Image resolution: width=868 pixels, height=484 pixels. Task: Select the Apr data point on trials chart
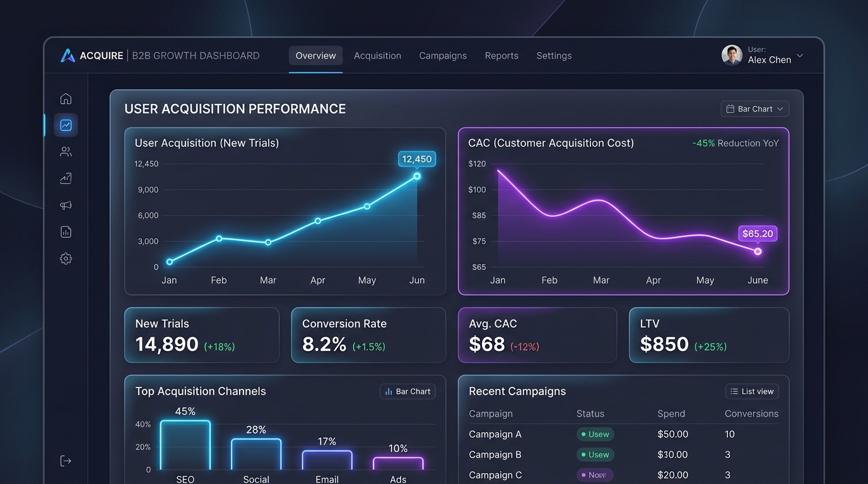tap(318, 221)
